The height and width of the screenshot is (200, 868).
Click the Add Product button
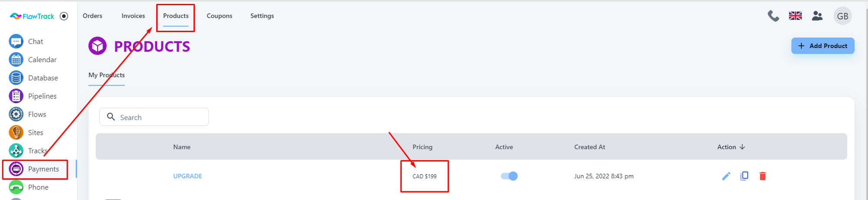pos(822,46)
